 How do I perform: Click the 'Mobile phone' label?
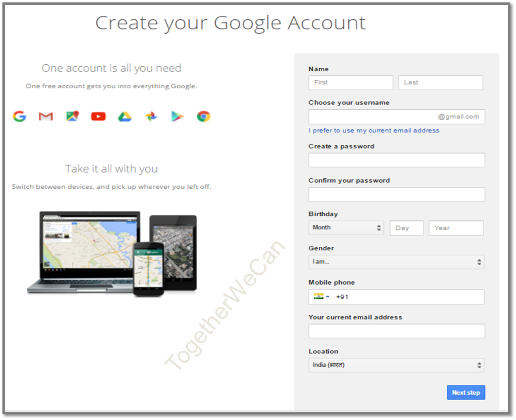coord(332,282)
